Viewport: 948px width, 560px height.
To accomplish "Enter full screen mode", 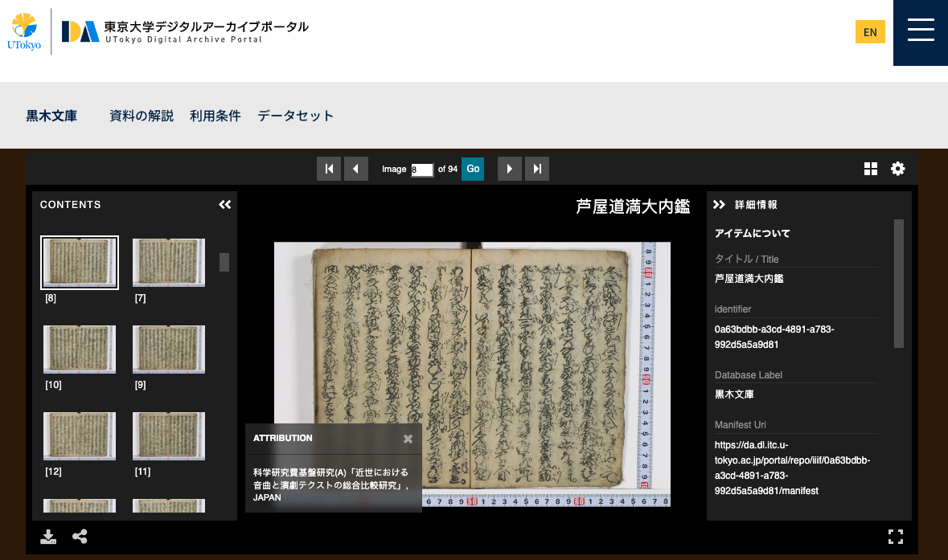I will click(x=895, y=537).
